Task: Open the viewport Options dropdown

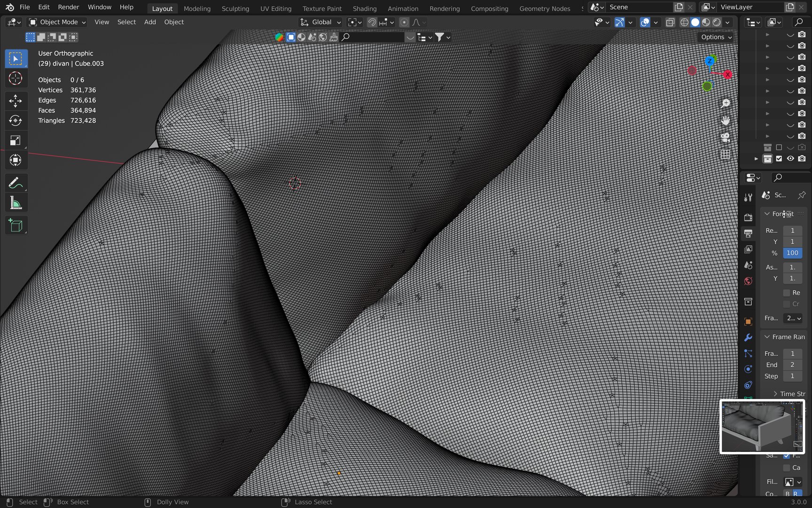Action: [716, 37]
